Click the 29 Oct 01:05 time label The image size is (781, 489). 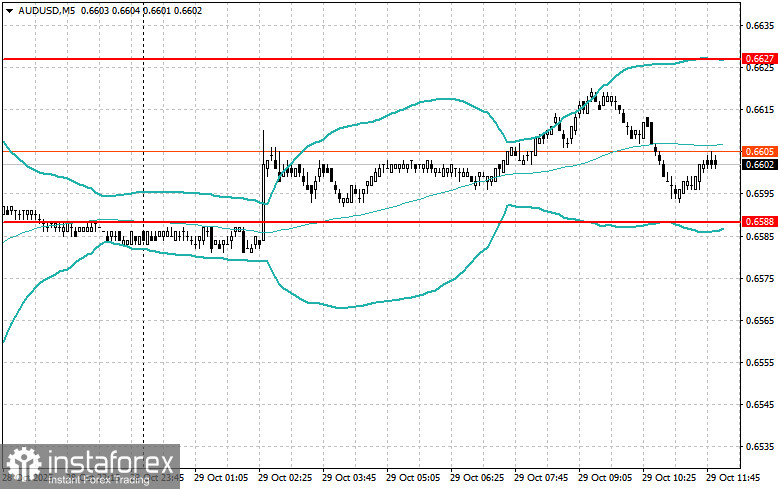[221, 478]
